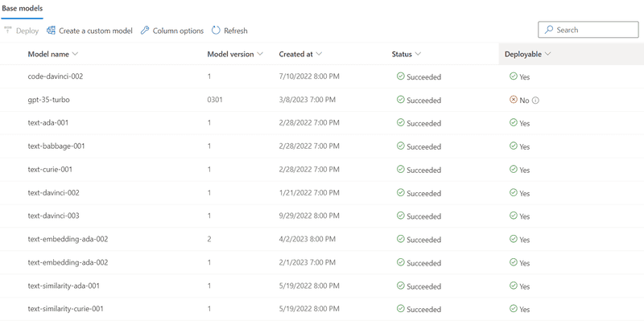Click Succeeded check icon for text-ada-001

[x=400, y=122]
